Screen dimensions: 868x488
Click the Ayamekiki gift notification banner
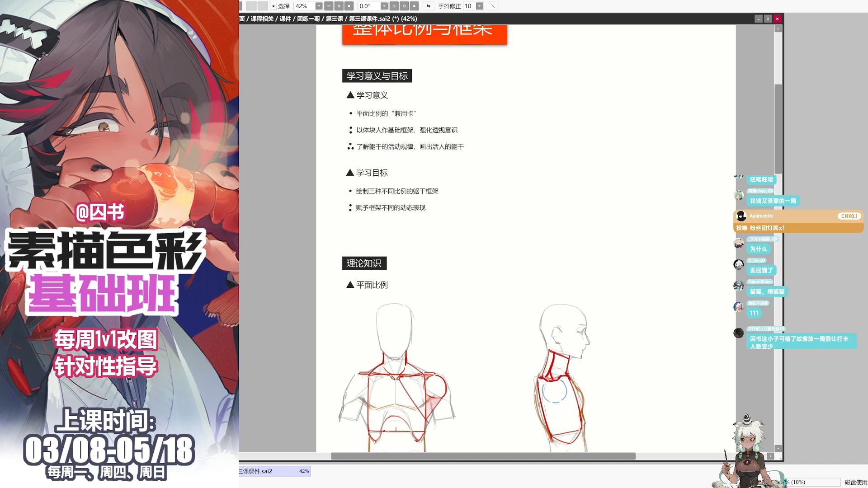(x=798, y=221)
